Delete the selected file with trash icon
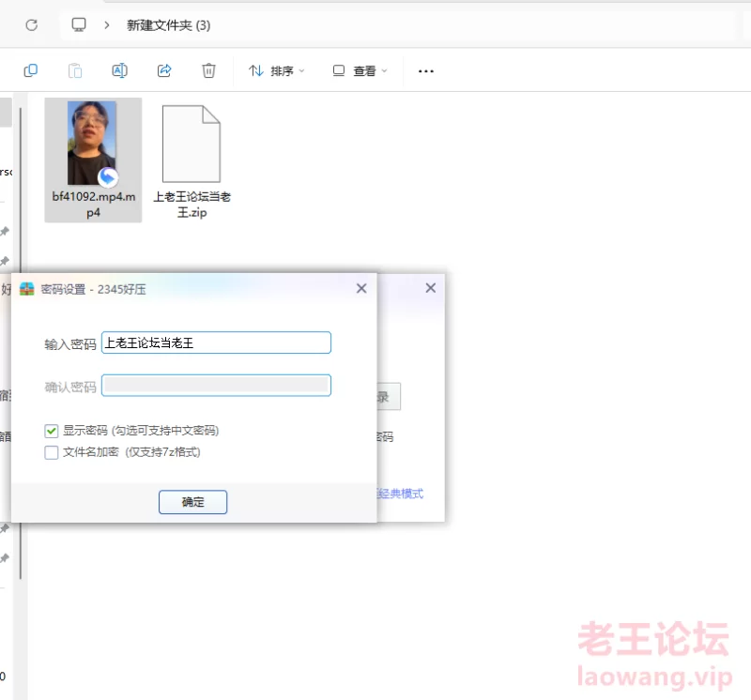Image resolution: width=751 pixels, height=700 pixels. click(x=208, y=70)
